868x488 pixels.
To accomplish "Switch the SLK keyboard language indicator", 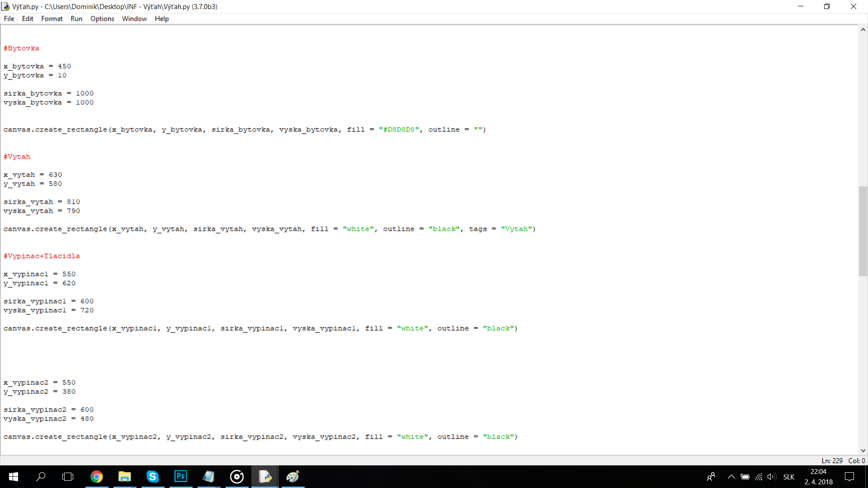I will tap(789, 477).
